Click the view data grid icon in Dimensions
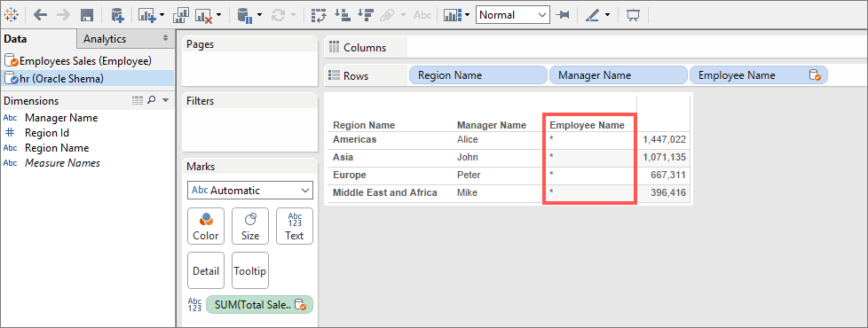This screenshot has width=868, height=328. (138, 101)
